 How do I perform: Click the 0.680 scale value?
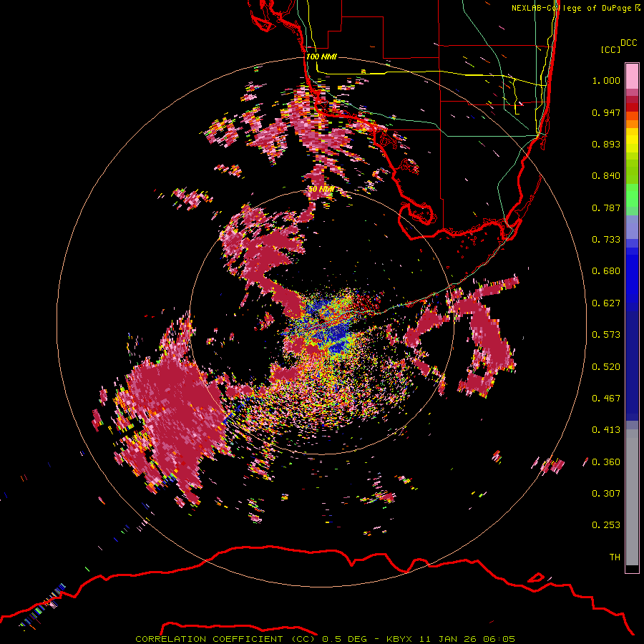click(x=606, y=271)
